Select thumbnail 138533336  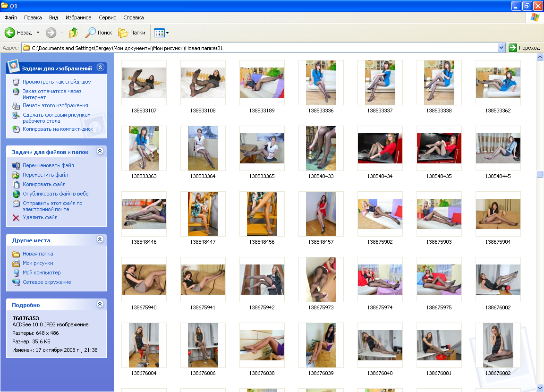(x=321, y=83)
